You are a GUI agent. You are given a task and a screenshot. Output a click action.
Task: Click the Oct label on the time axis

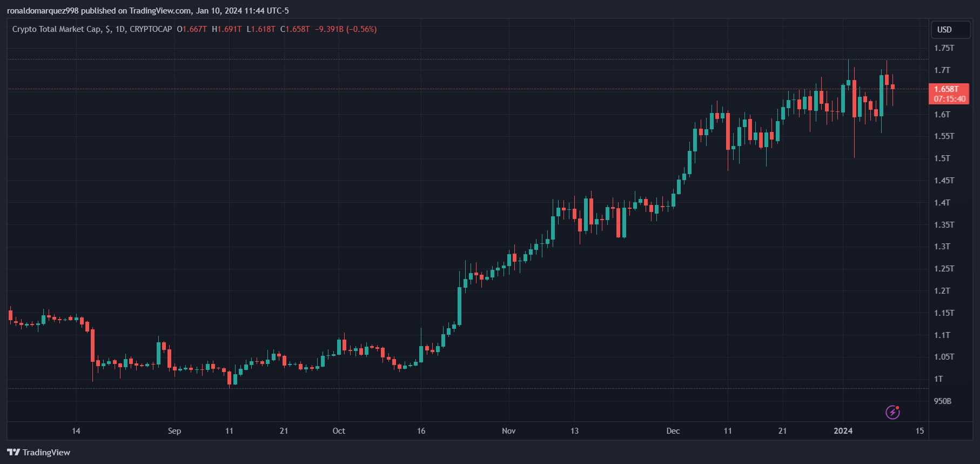tap(339, 431)
